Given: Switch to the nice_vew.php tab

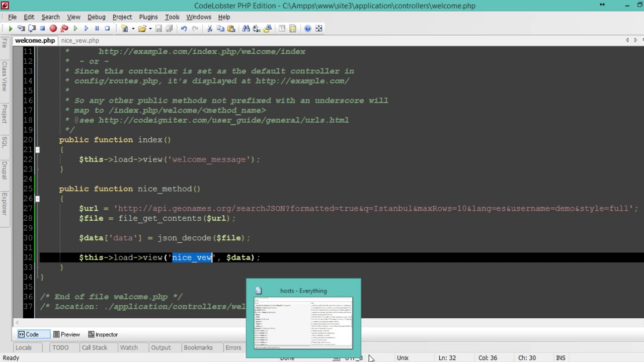Looking at the screenshot, I should pyautogui.click(x=80, y=41).
